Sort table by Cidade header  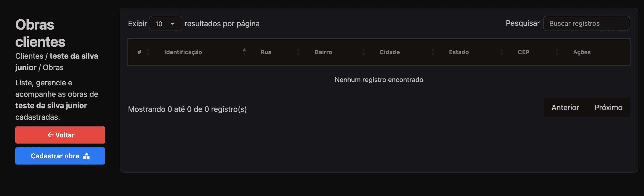point(389,52)
